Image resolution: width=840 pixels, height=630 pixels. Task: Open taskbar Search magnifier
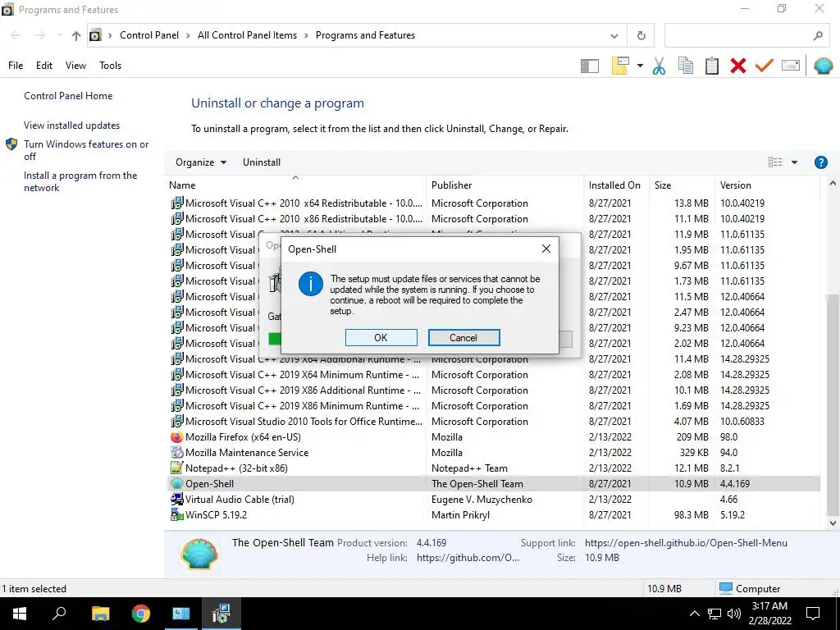pyautogui.click(x=59, y=614)
